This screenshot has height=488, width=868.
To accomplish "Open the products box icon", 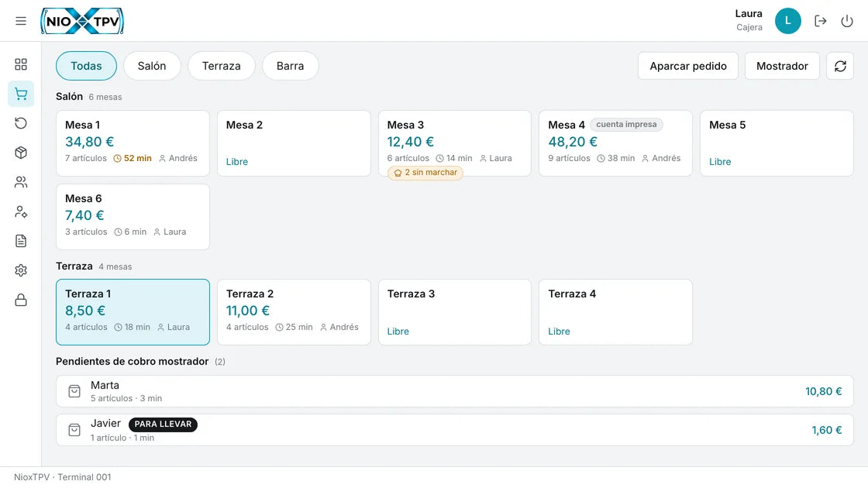I will point(20,153).
